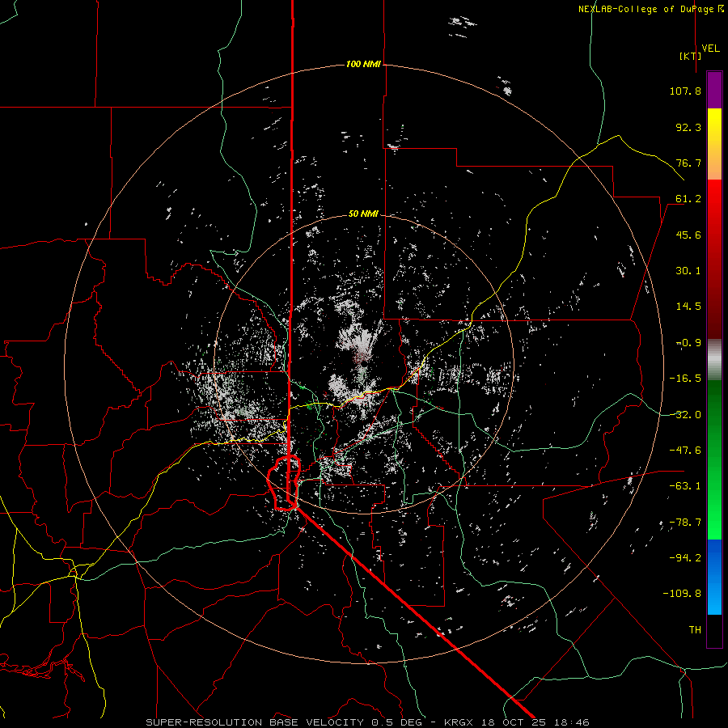Click the 107.8 value on velocity scale

[x=685, y=91]
